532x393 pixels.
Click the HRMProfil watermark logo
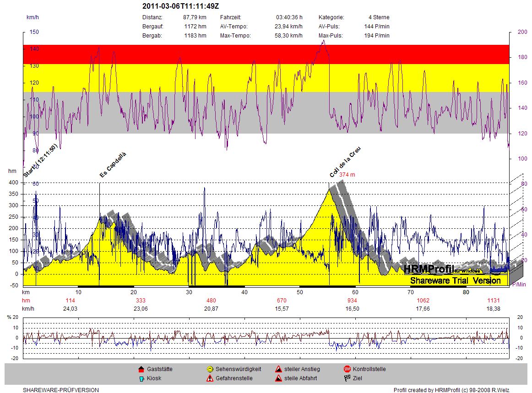click(x=429, y=269)
